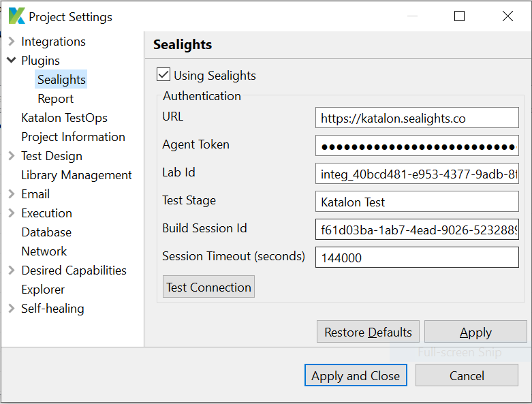This screenshot has height=404, width=532.
Task: Focus the Agent Token password field
Action: [417, 146]
